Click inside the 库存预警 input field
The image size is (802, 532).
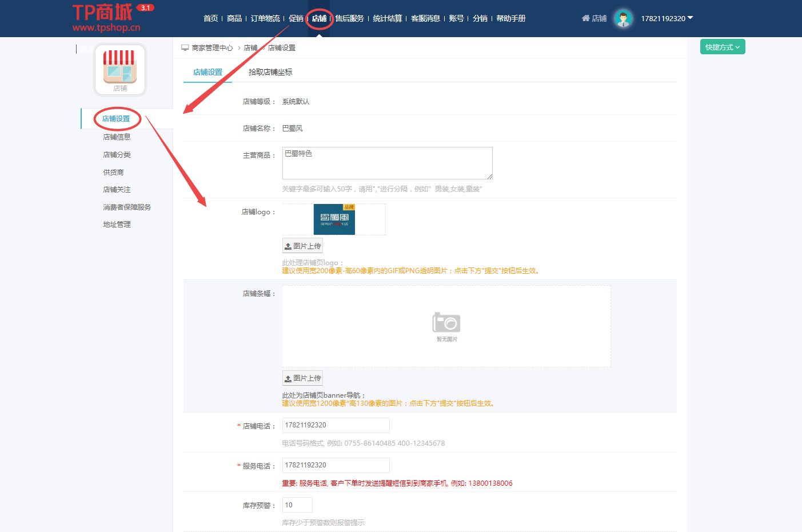pyautogui.click(x=297, y=505)
